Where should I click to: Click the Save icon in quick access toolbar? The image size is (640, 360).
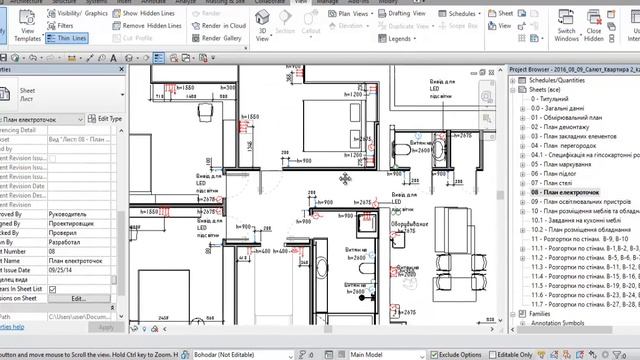3,58
